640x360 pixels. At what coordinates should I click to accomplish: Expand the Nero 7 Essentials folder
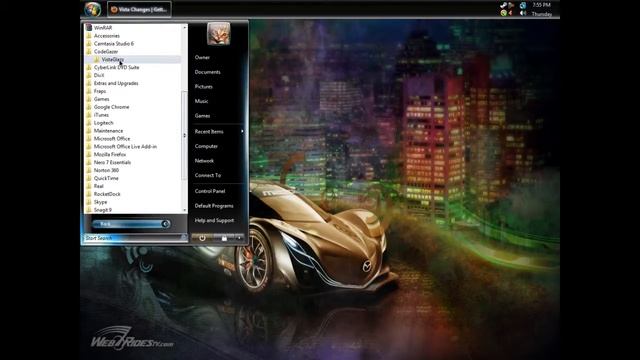112,162
